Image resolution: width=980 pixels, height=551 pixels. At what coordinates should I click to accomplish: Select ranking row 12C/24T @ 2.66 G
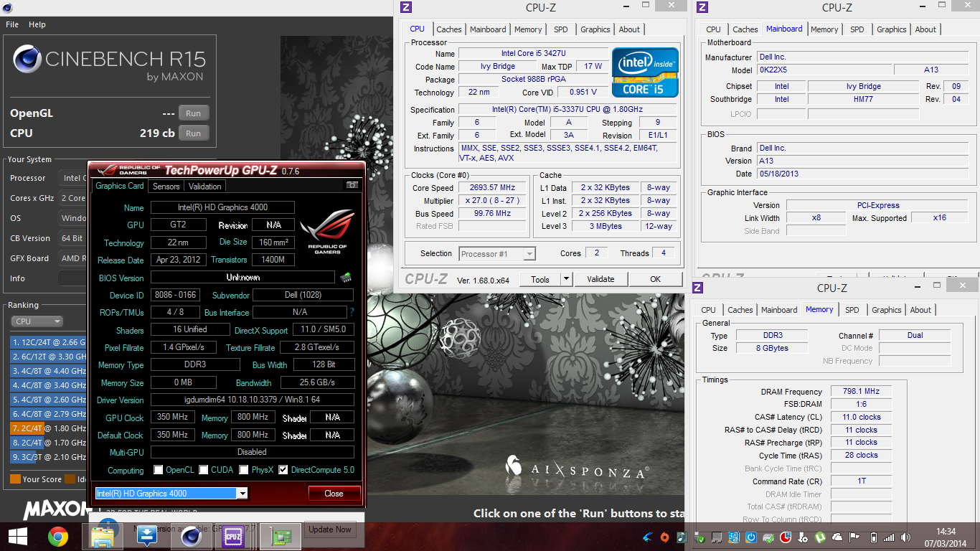[48, 342]
